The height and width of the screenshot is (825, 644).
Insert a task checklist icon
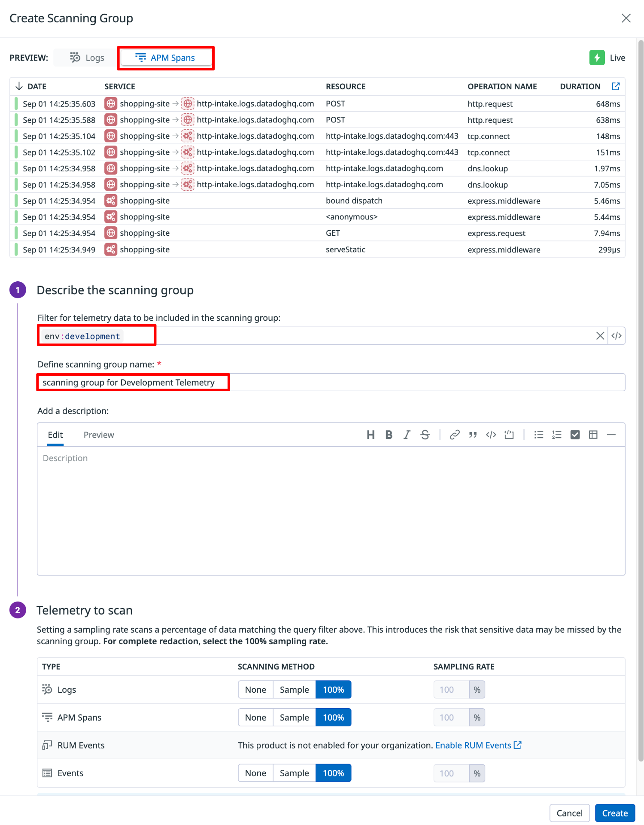pyautogui.click(x=575, y=435)
